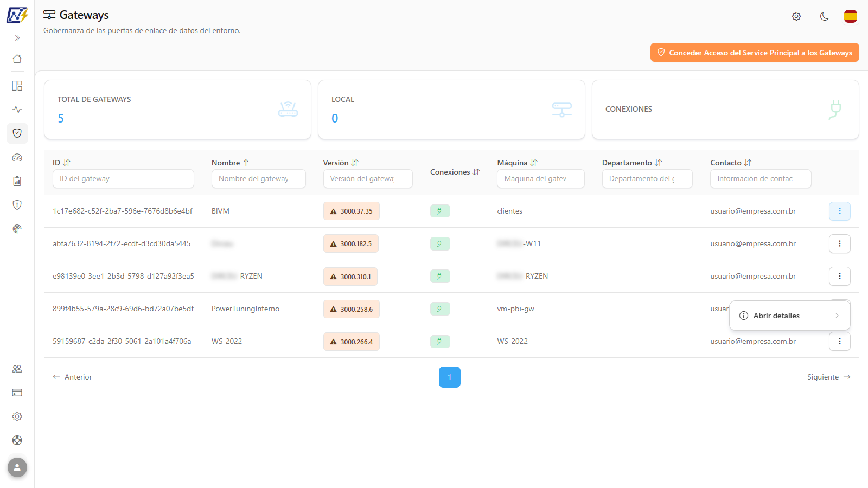Screen dimensions: 868x488
Task: Click version warning badge 3000.37.35
Action: coord(352,211)
